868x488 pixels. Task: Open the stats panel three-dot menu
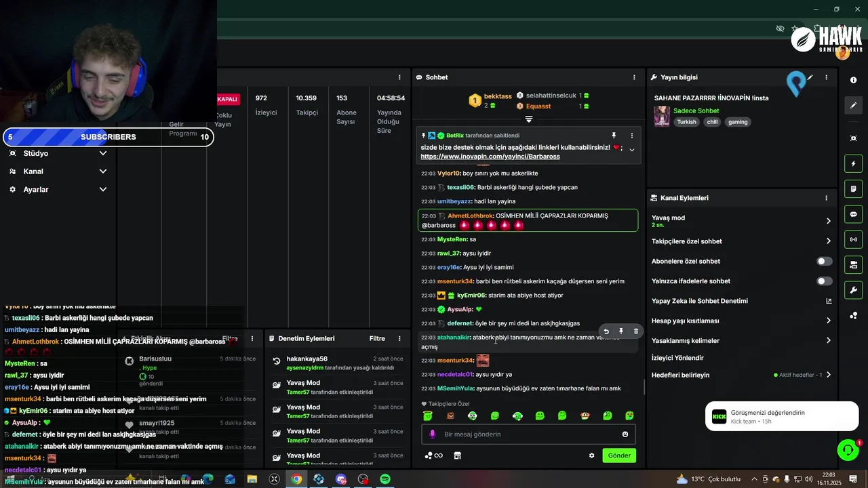point(399,77)
